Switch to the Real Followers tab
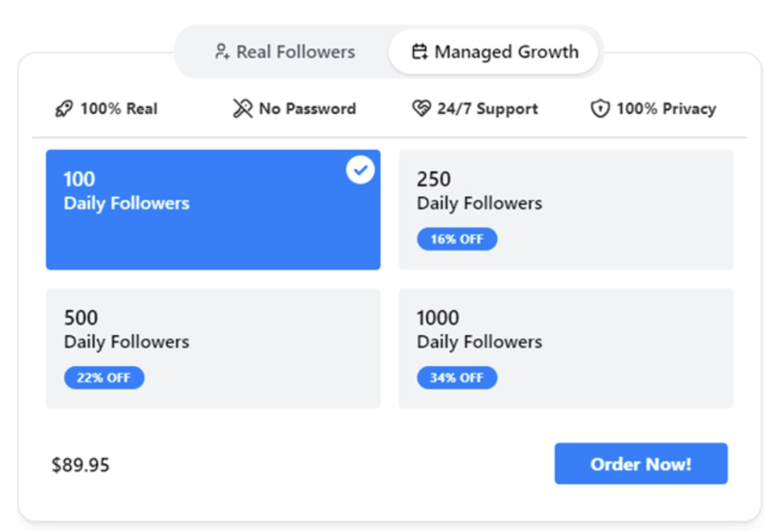This screenshot has height=532, width=765. tap(285, 53)
